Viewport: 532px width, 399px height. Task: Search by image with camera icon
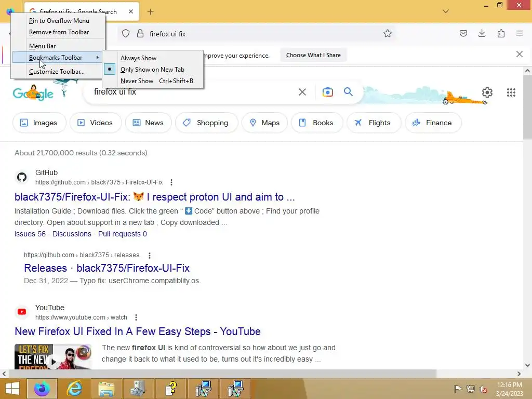[327, 92]
